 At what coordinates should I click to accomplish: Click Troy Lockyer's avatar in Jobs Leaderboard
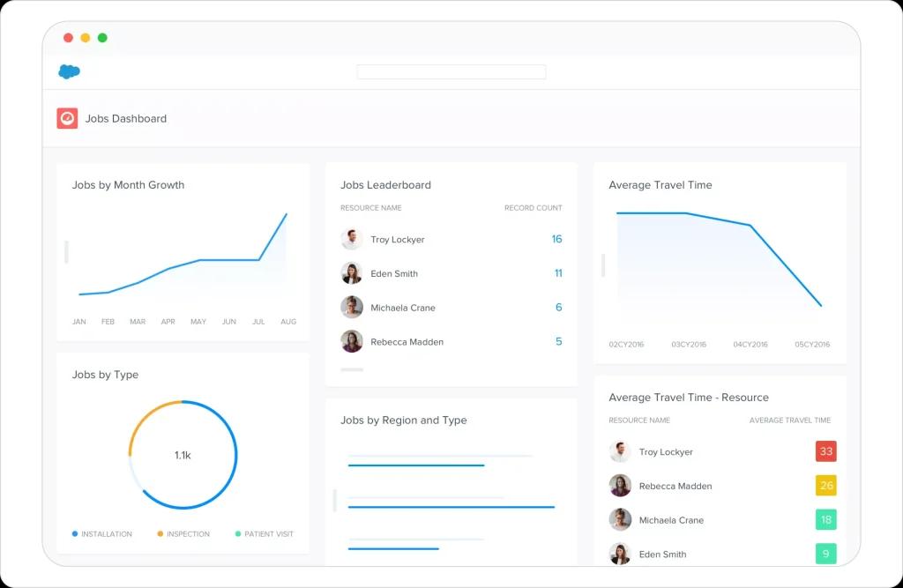352,240
